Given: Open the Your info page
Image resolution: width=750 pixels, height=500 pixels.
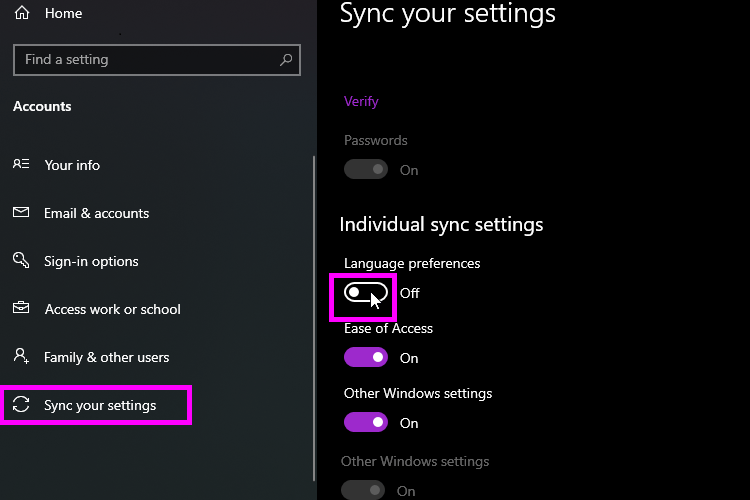Looking at the screenshot, I should point(72,165).
